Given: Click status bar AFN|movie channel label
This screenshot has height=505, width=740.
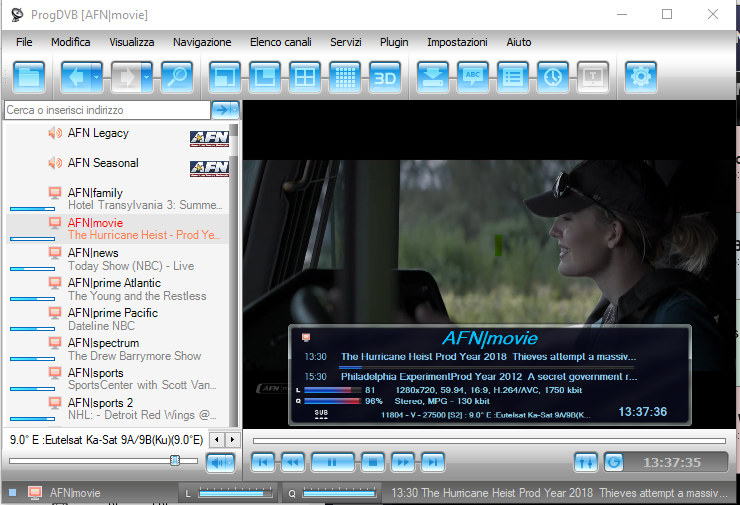Looking at the screenshot, I should pyautogui.click(x=75, y=493).
